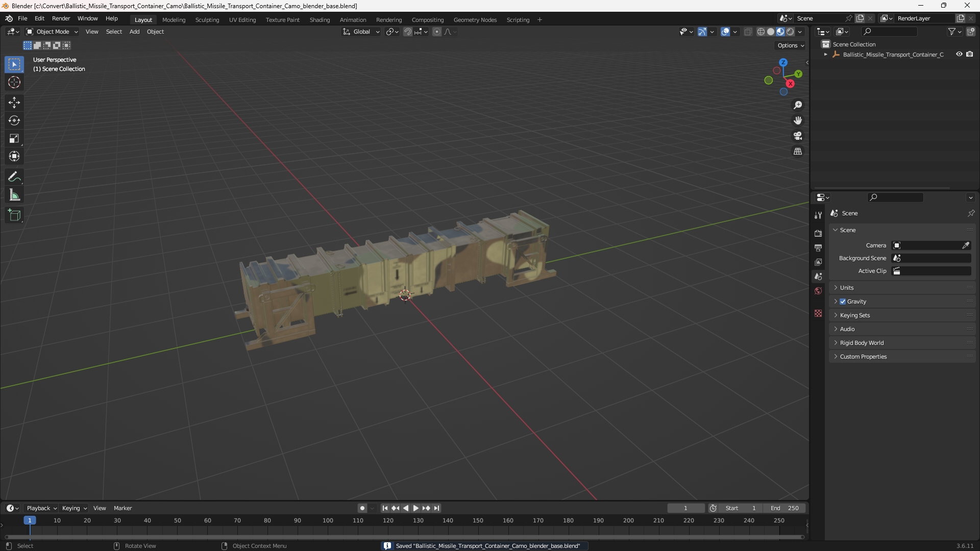Expand Ballistic_Missile_Transport_Container collection in outliner
Viewport: 980px width, 551px height.
tap(826, 54)
